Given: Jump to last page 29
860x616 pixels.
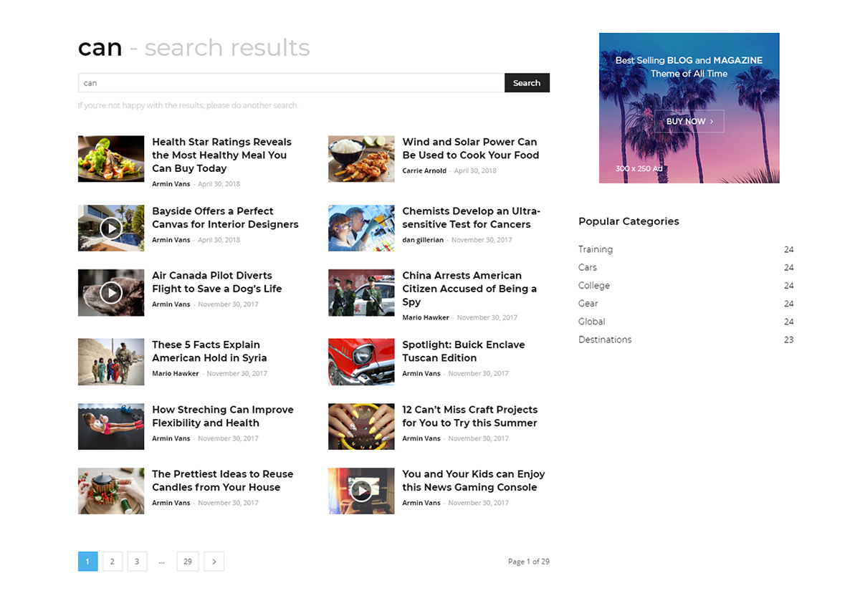Looking at the screenshot, I should pyautogui.click(x=188, y=562).
